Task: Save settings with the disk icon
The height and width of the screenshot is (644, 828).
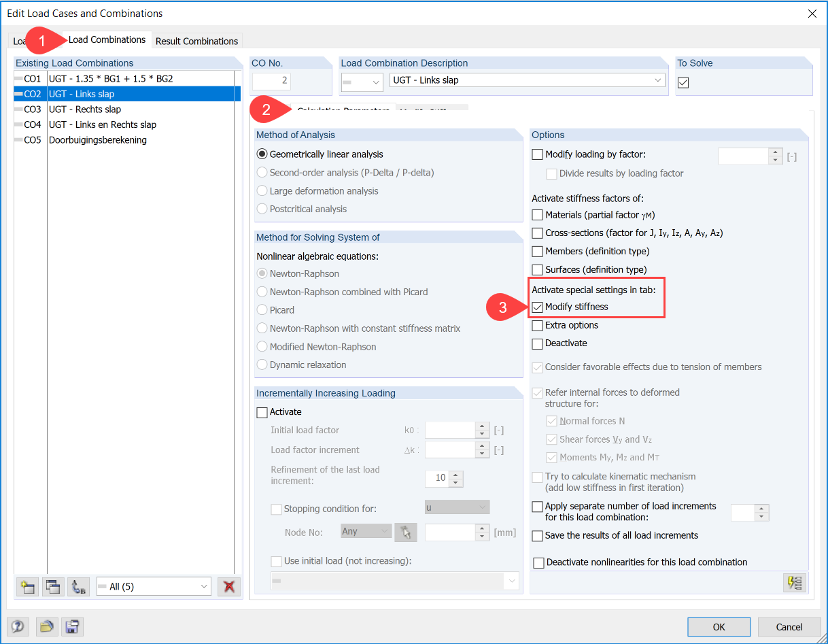Action: pos(72,626)
